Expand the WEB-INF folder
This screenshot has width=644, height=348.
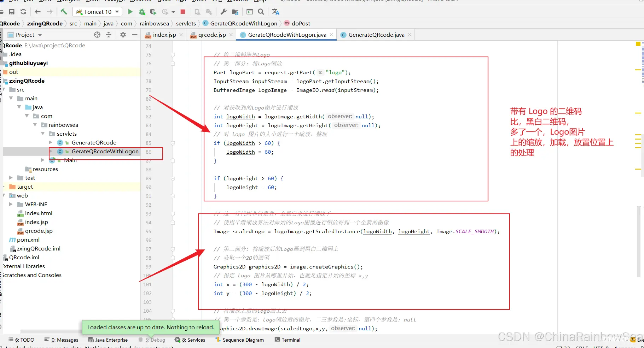11,204
